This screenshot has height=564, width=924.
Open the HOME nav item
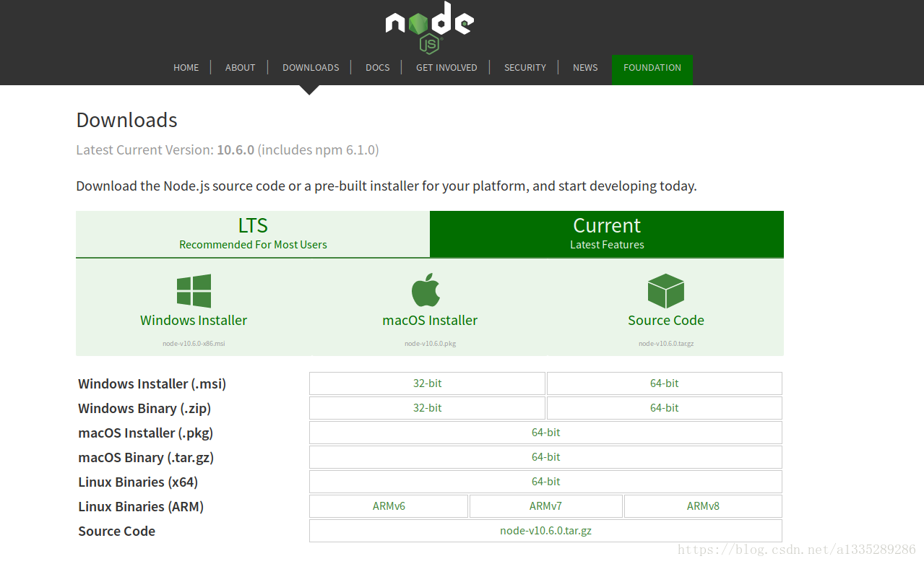pos(186,67)
